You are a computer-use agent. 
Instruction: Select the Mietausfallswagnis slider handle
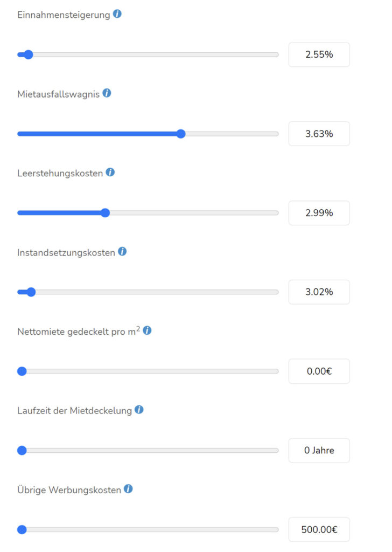click(x=181, y=134)
